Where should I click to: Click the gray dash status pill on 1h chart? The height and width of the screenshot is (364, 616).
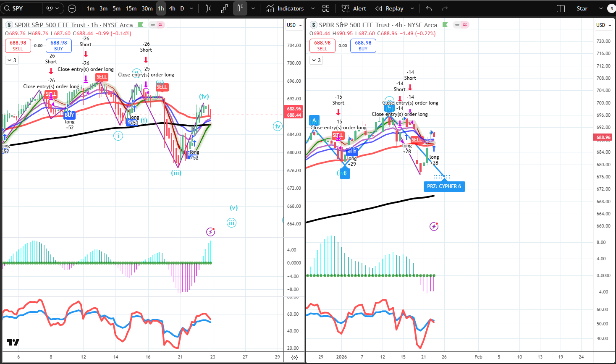click(x=153, y=25)
